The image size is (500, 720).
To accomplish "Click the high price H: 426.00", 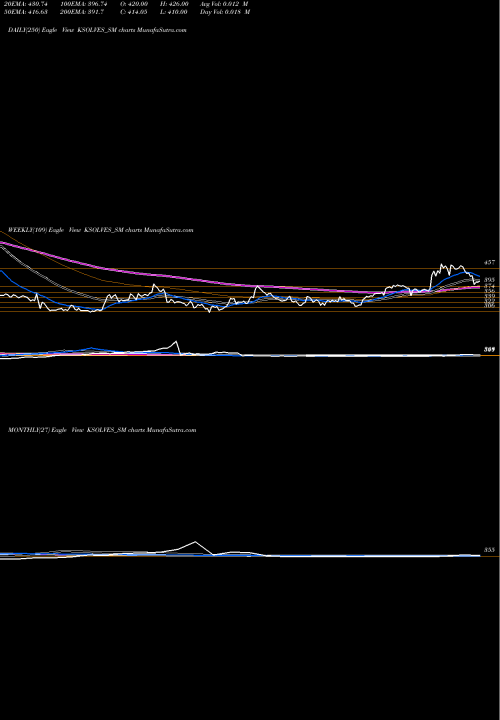I will (174, 4).
